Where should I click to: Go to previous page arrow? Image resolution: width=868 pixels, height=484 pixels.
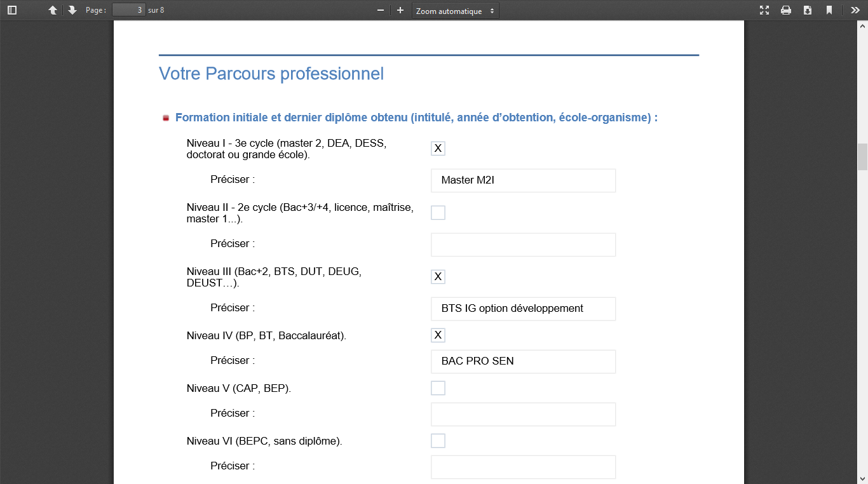(53, 10)
